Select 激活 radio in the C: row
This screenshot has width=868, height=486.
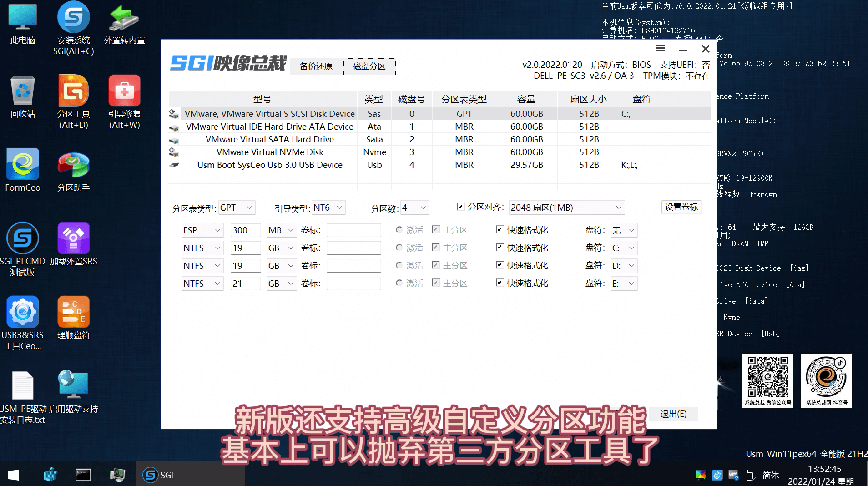point(399,248)
